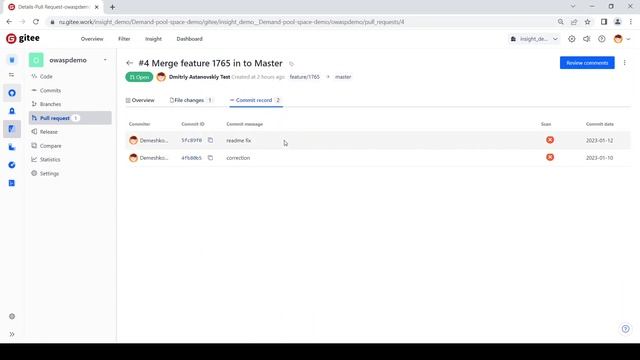Open the bell-shaped icon in left rail
The width and height of the screenshot is (640, 360).
tap(12, 111)
